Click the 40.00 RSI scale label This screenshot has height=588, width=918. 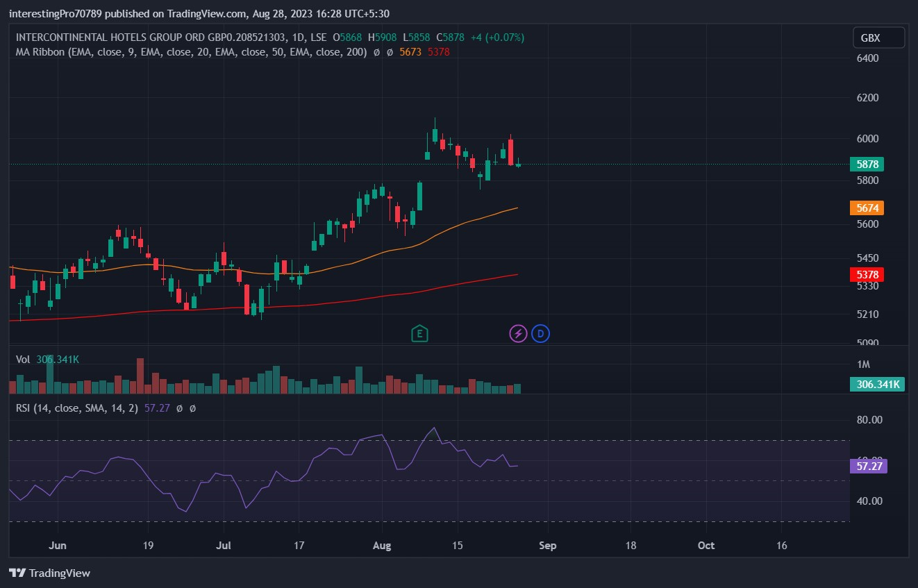(x=869, y=501)
